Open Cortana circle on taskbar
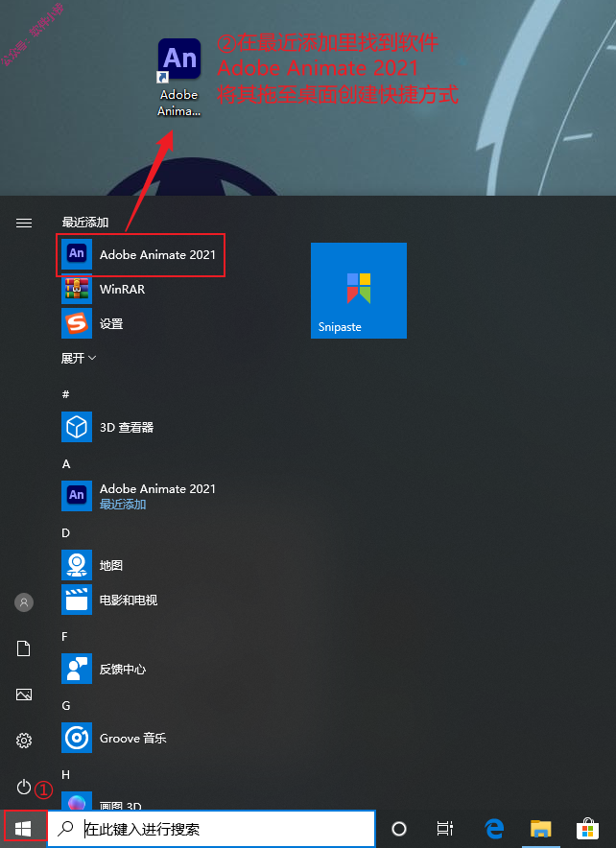The width and height of the screenshot is (616, 848). point(399,828)
